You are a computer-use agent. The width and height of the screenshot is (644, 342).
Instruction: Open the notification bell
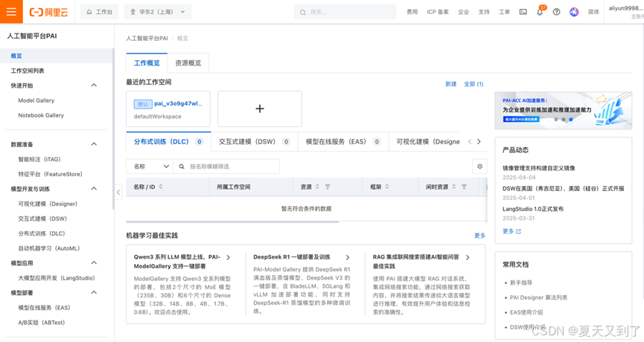[x=540, y=12]
